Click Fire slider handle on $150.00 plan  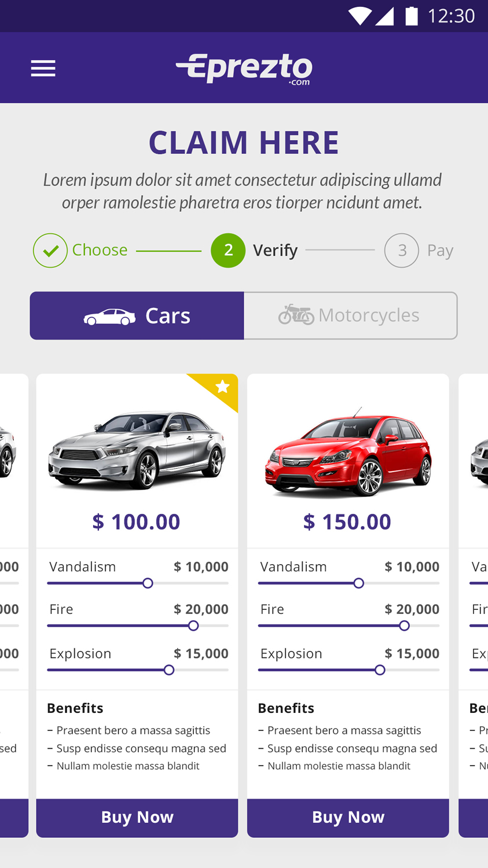tap(404, 626)
